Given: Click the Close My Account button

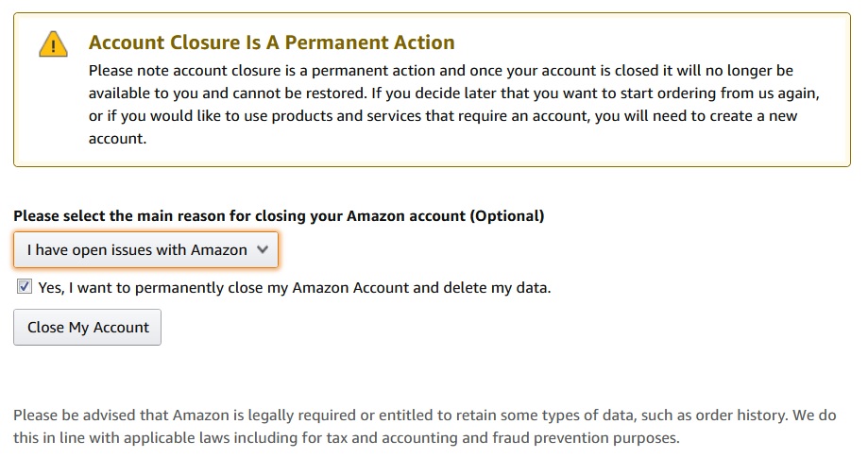Looking at the screenshot, I should pos(88,328).
